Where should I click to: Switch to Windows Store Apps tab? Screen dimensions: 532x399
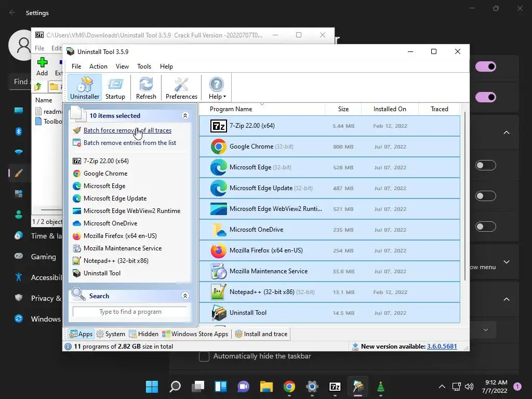pyautogui.click(x=195, y=334)
